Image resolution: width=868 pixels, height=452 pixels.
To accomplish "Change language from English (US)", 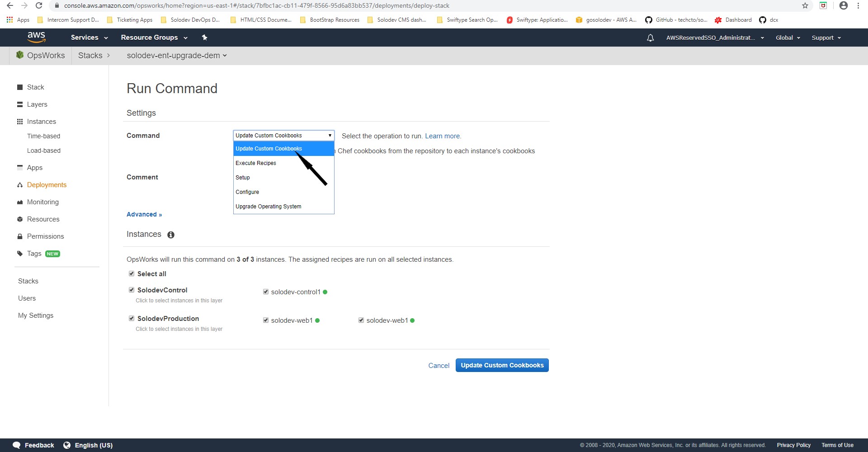I will (88, 445).
